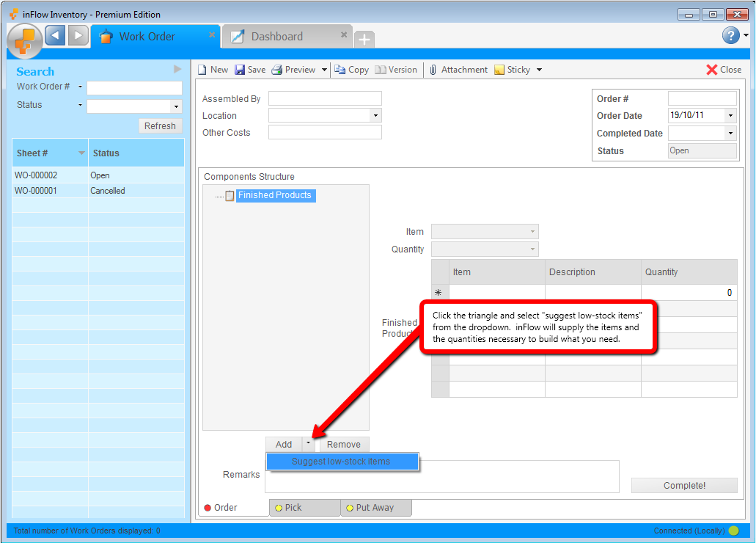Close the Dashboard tab
Screen dimensions: 756x543
click(x=344, y=34)
